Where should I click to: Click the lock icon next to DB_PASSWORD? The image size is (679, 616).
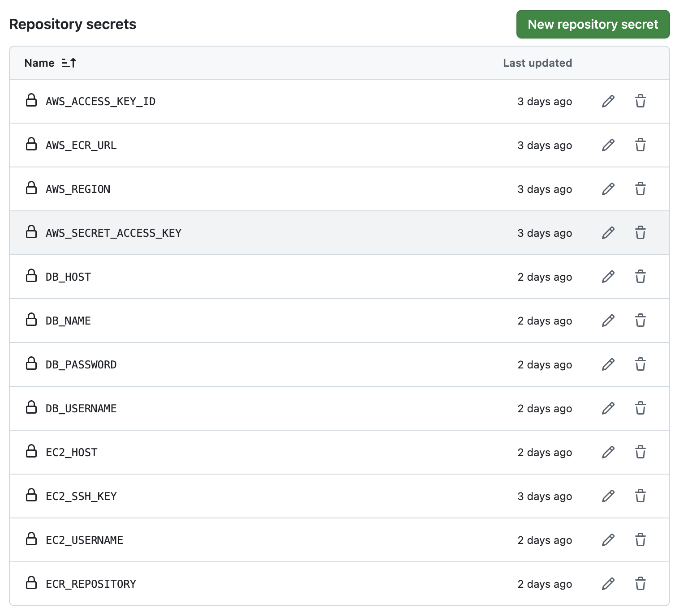(31, 364)
